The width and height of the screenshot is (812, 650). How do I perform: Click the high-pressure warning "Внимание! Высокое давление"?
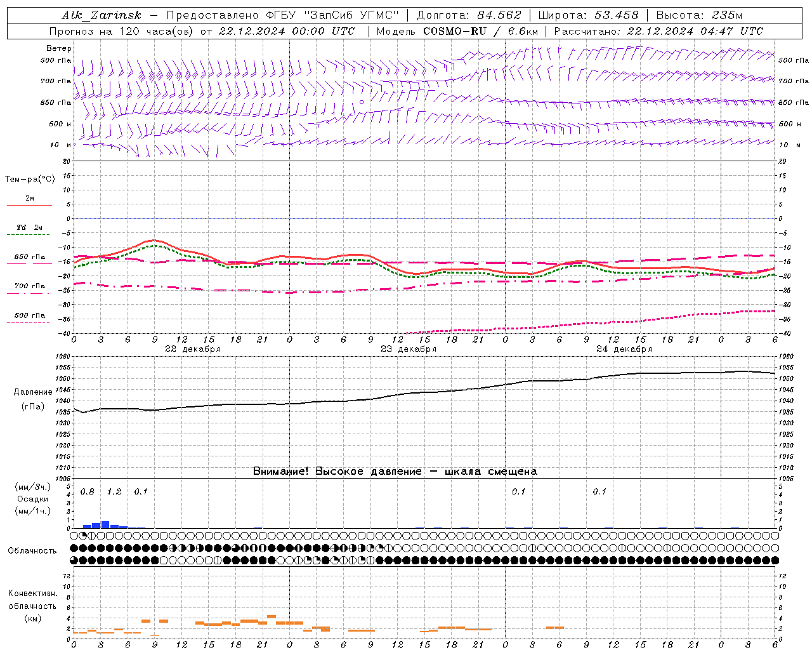point(337,471)
